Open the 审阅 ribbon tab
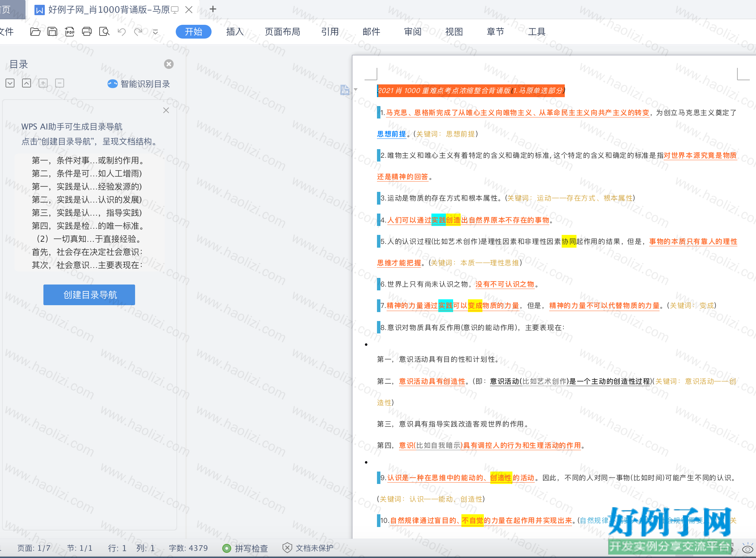756x558 pixels. click(x=413, y=32)
